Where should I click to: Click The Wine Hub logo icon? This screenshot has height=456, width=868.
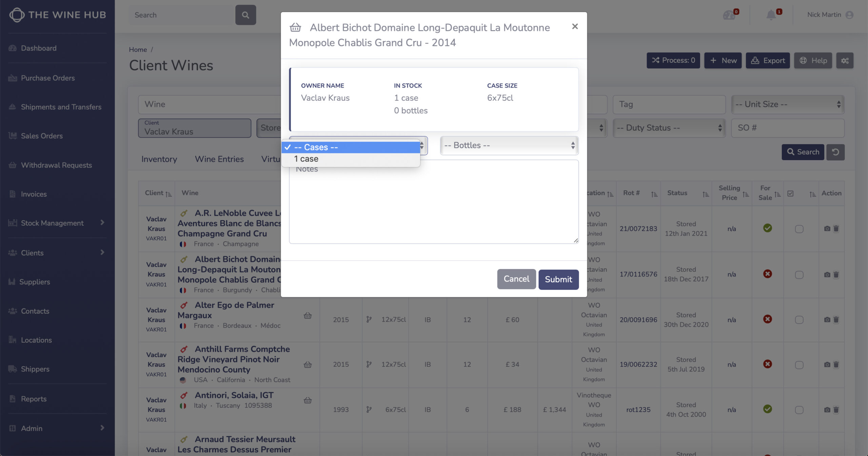coord(17,15)
